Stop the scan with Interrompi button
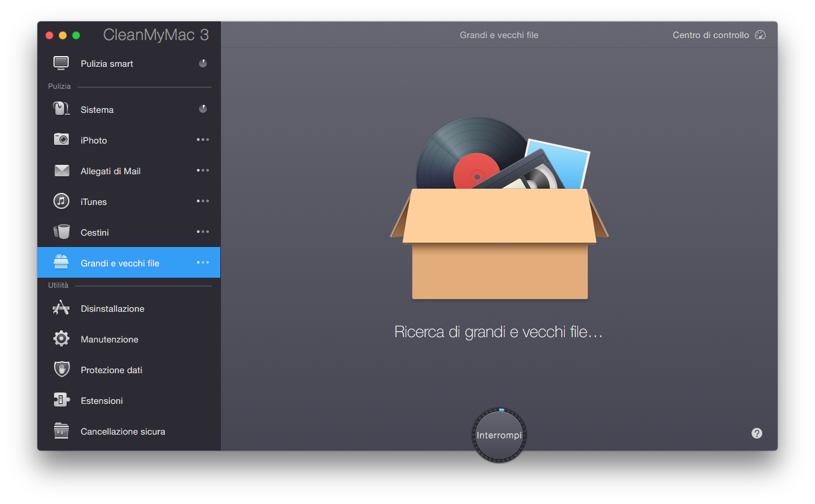The width and height of the screenshot is (815, 504). [x=499, y=435]
